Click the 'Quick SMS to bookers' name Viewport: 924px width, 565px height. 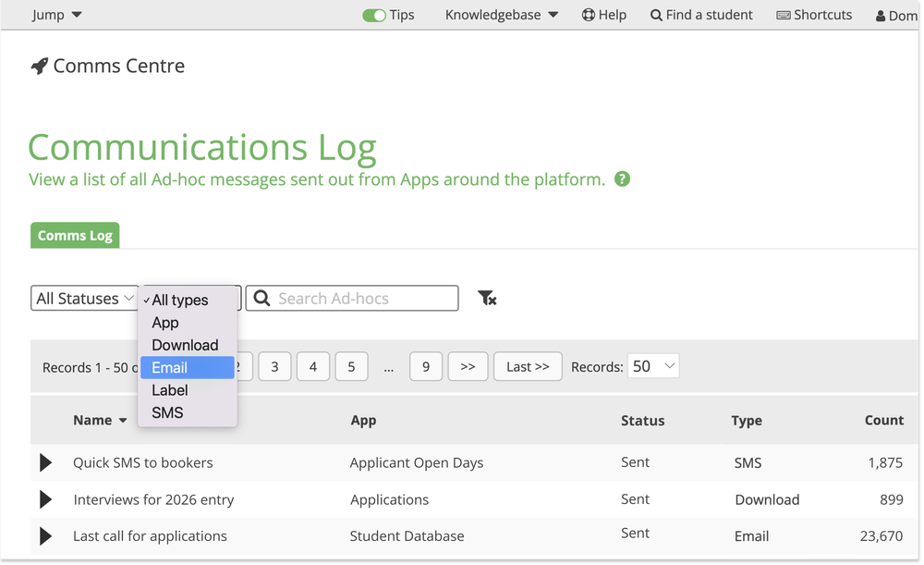(142, 462)
